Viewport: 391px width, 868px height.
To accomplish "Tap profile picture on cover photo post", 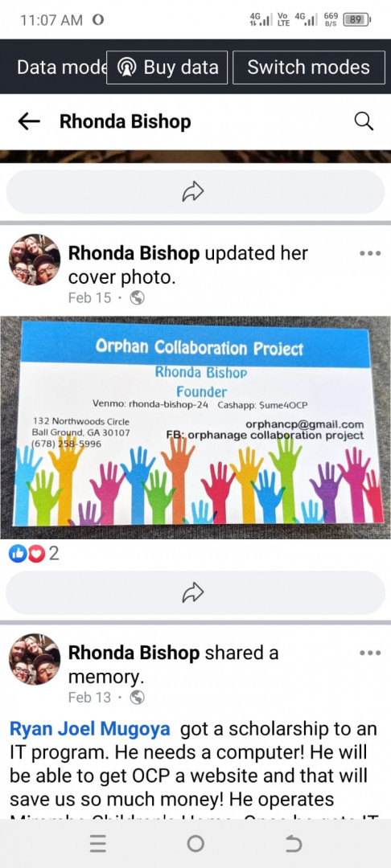I will [x=35, y=259].
